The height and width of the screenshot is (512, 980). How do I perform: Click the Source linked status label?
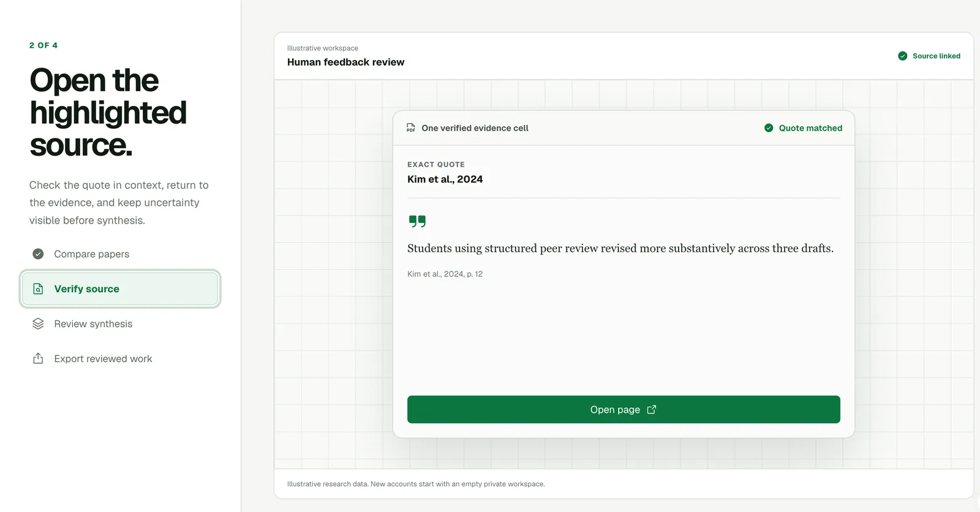pos(937,56)
